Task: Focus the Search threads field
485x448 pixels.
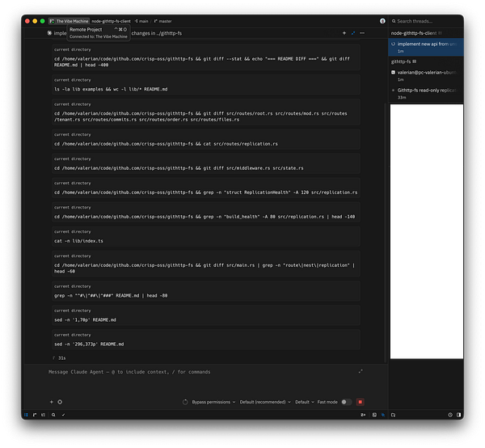Action: click(x=426, y=21)
